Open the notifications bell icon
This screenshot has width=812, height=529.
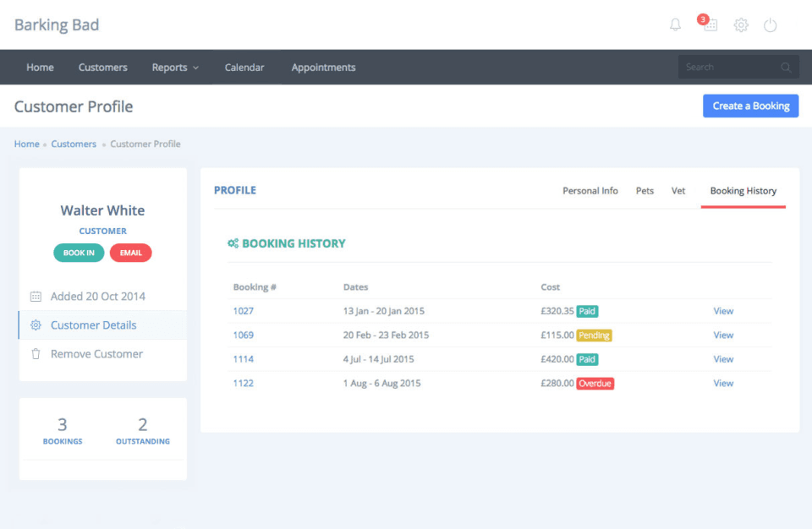click(675, 25)
